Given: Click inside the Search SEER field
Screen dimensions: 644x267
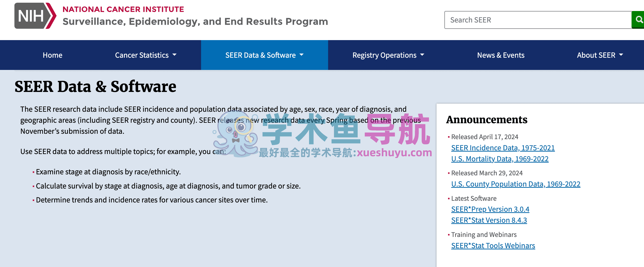Looking at the screenshot, I should point(537,20).
